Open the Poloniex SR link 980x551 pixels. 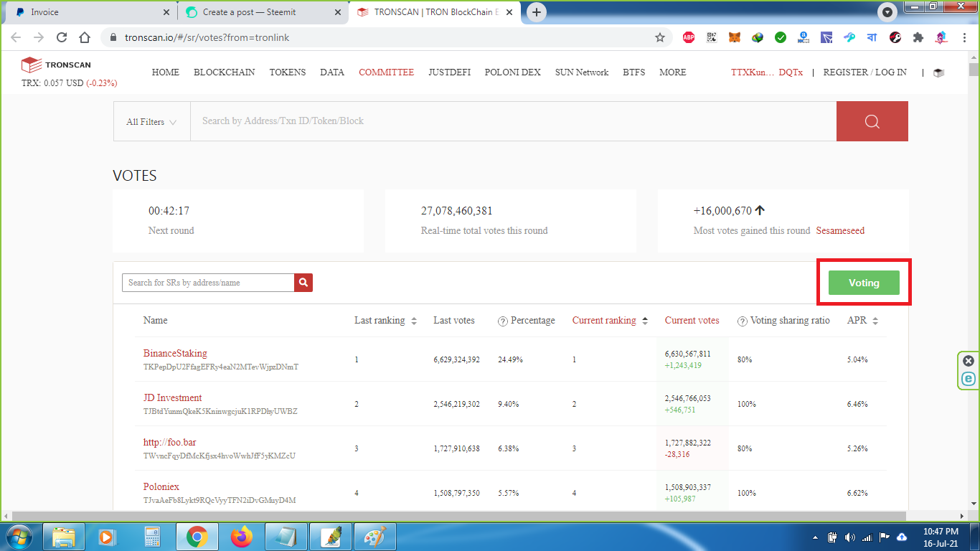(x=161, y=486)
